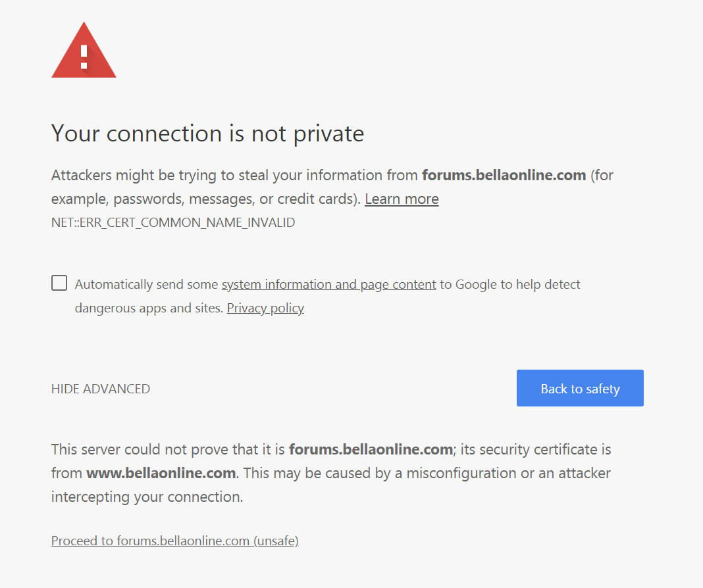Open the Learn more link
Screen dimensions: 703x588
pos(402,199)
